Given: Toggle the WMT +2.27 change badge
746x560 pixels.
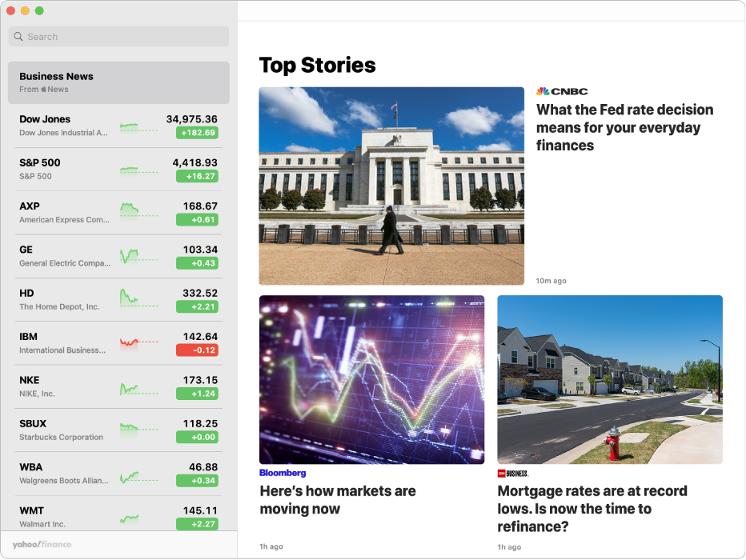Looking at the screenshot, I should pyautogui.click(x=197, y=524).
